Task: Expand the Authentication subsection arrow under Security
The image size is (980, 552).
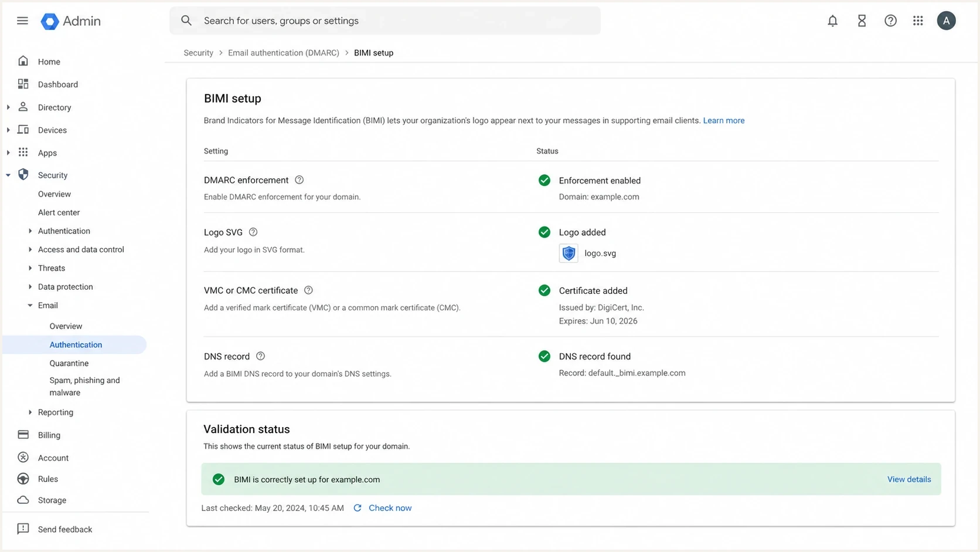Action: 30,231
